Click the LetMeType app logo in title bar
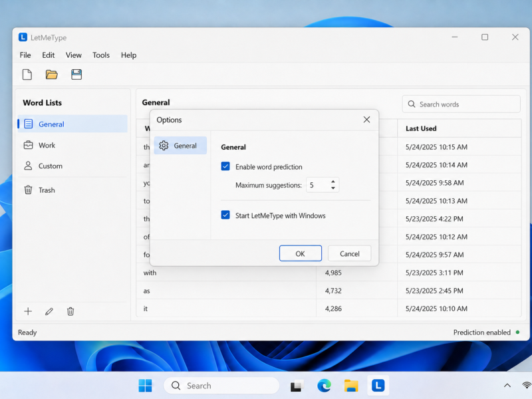Screen dimensions: 532x399 coord(23,37)
